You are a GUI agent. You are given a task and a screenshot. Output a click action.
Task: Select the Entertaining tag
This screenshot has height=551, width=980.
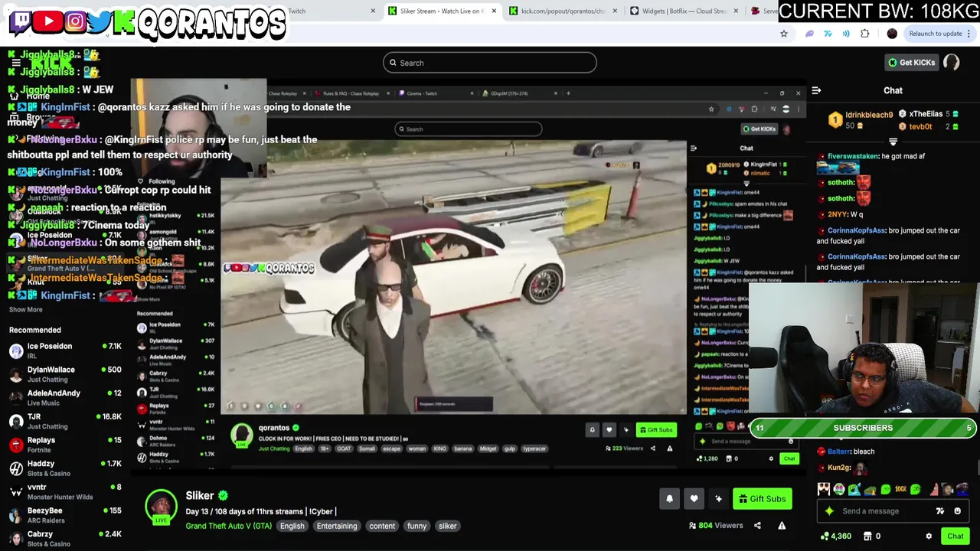(x=337, y=526)
